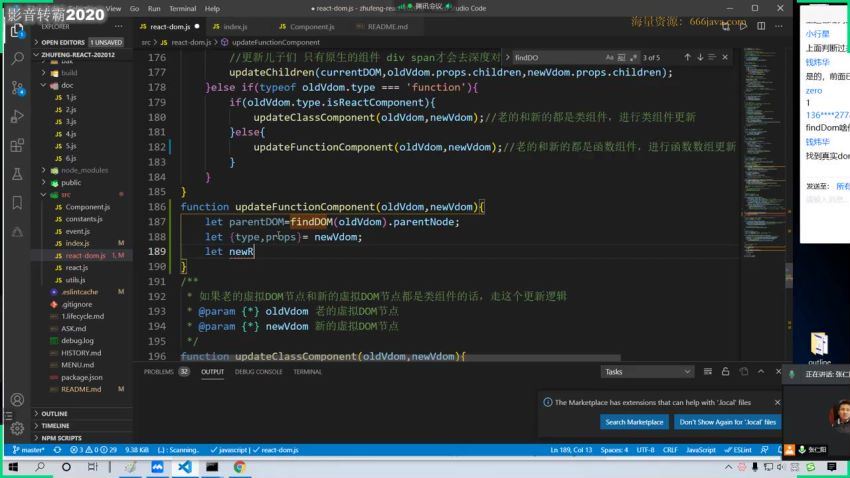Viewport: 850px width, 478px height.
Task: Open the Accounts icon in activity bar
Action: coord(17,400)
